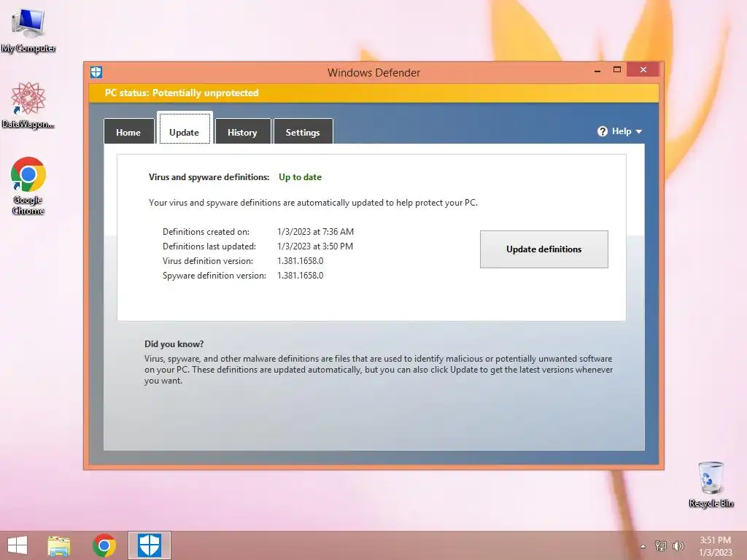This screenshot has height=560, width=747.
Task: Click the 'Up to date' status text
Action: (300, 177)
